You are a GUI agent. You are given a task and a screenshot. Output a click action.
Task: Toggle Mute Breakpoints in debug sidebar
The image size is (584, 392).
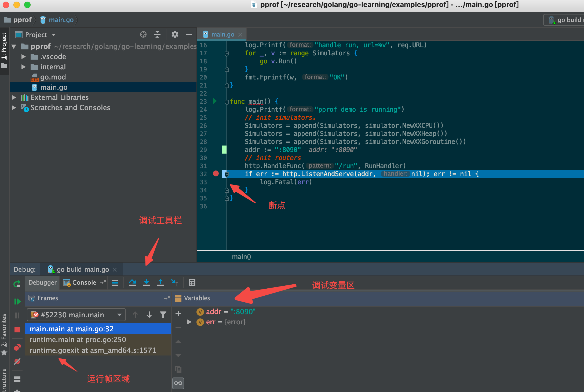tap(17, 362)
